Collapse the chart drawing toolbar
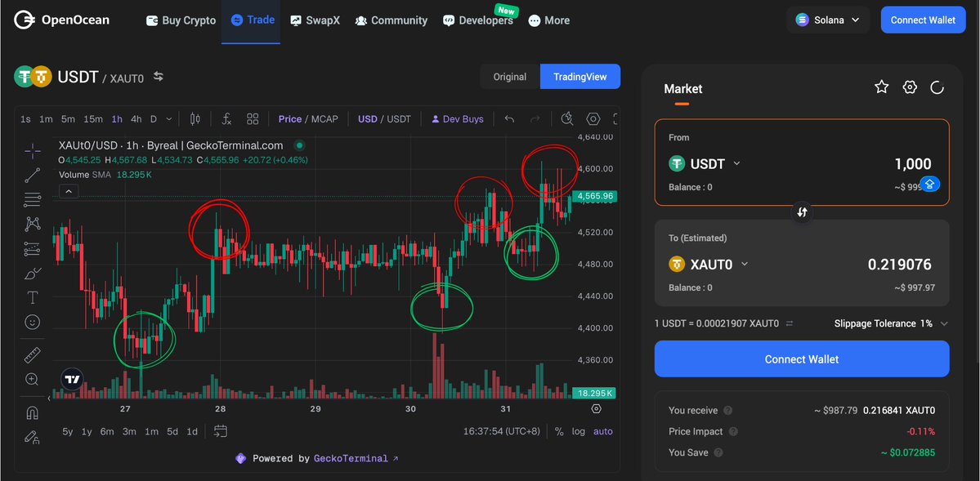Screen dimensions: 980x481 pos(49,398)
